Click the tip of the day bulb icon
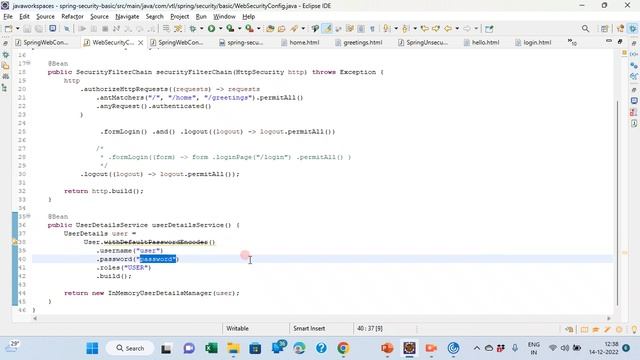Image resolution: width=640 pixels, height=360 pixels. (x=633, y=329)
